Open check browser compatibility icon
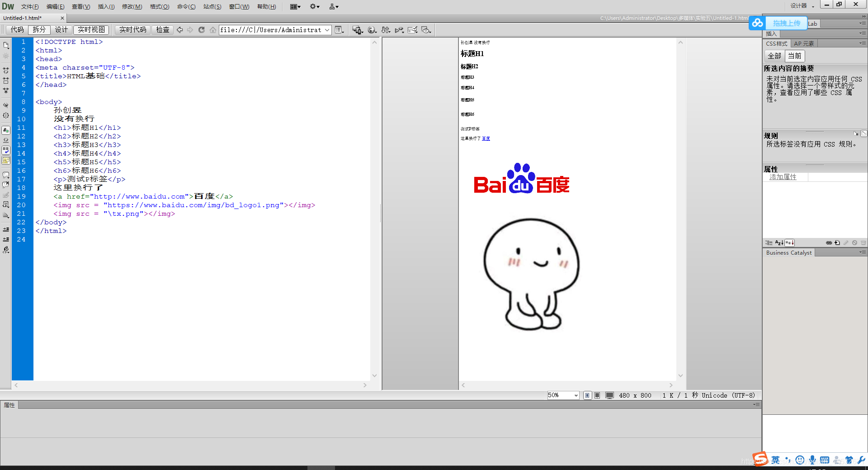 [412, 30]
